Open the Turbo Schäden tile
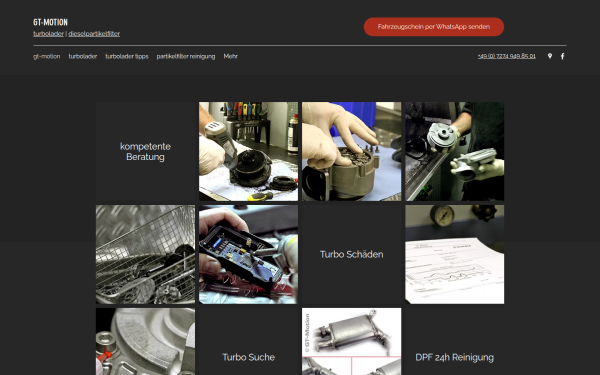Screen dimensions: 600x375 point(352,254)
